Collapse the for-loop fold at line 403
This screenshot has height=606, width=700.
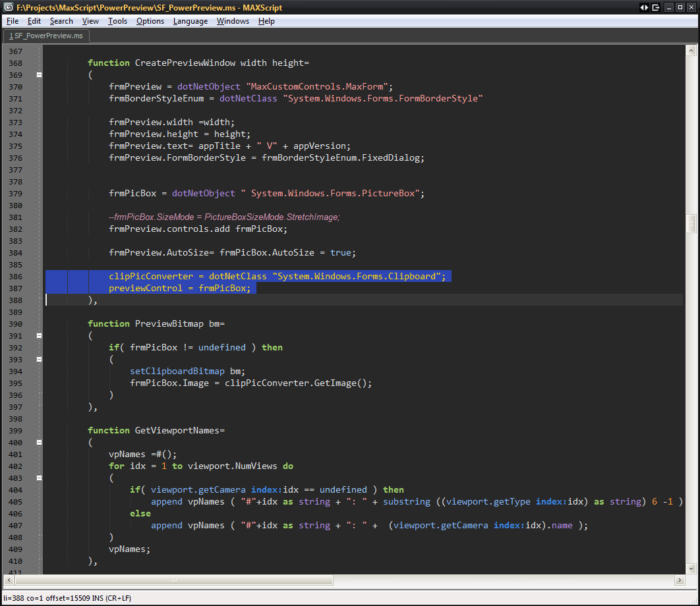pos(39,478)
